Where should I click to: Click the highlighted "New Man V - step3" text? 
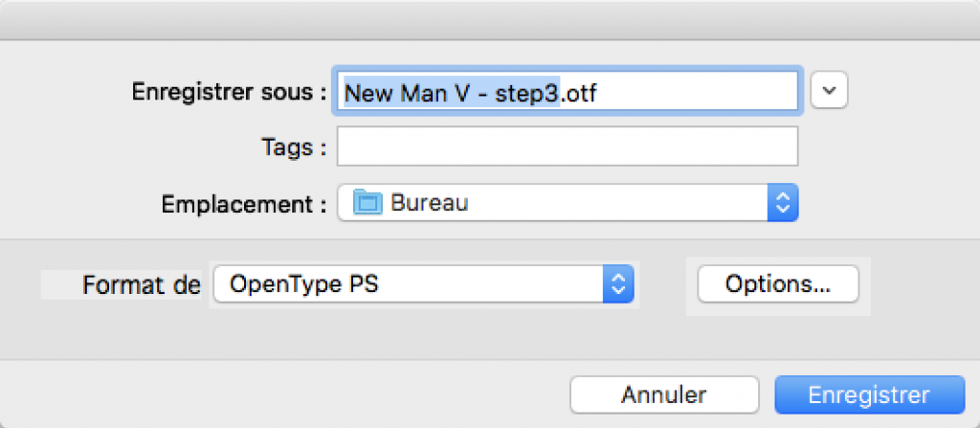pyautogui.click(x=450, y=93)
